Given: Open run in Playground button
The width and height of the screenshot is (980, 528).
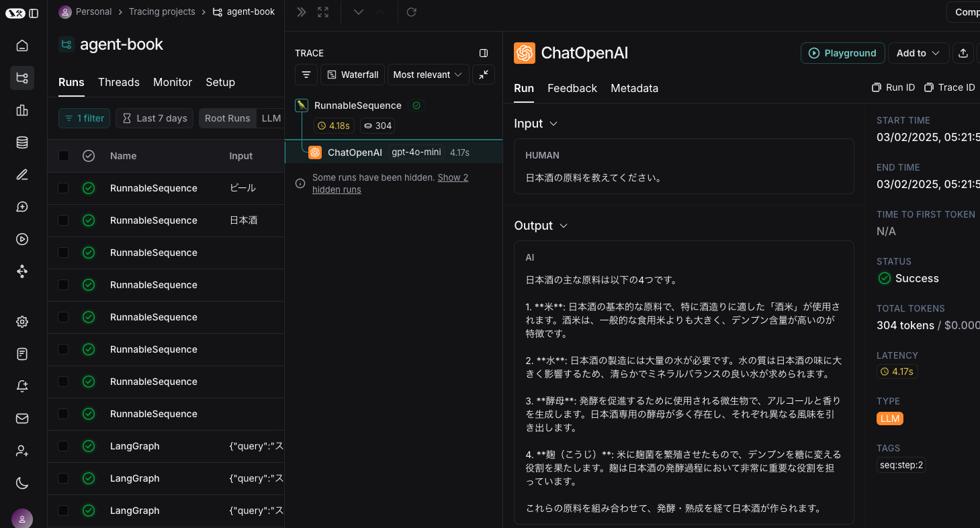Looking at the screenshot, I should pos(843,53).
